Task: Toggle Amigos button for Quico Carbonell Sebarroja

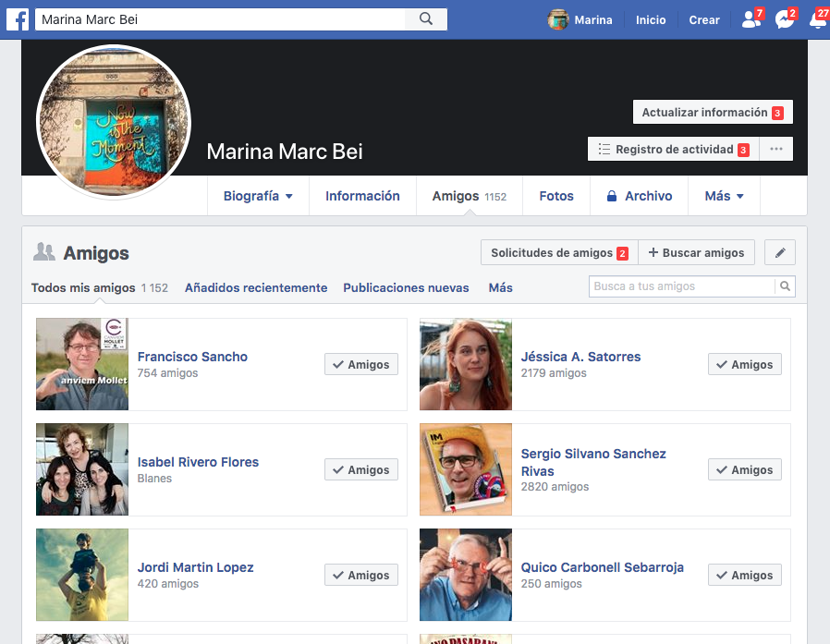Action: point(745,575)
